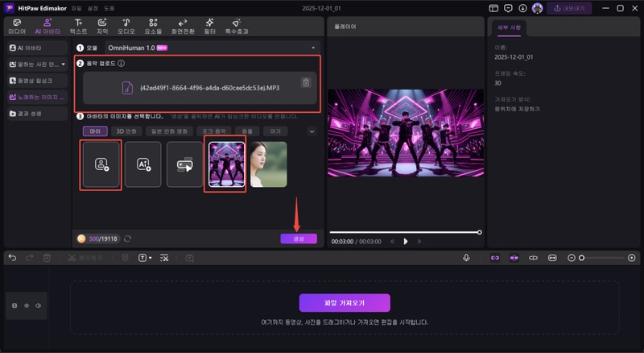Open the 도움 help menu
644x353 pixels.
click(109, 8)
